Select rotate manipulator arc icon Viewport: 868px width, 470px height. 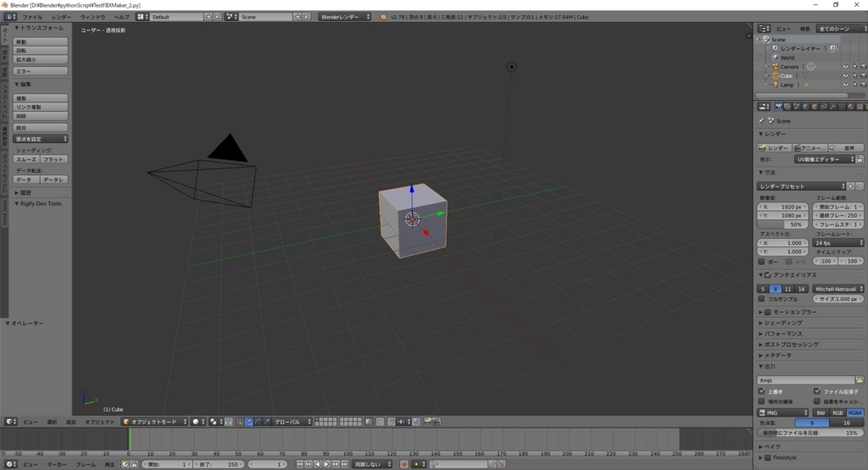point(258,422)
